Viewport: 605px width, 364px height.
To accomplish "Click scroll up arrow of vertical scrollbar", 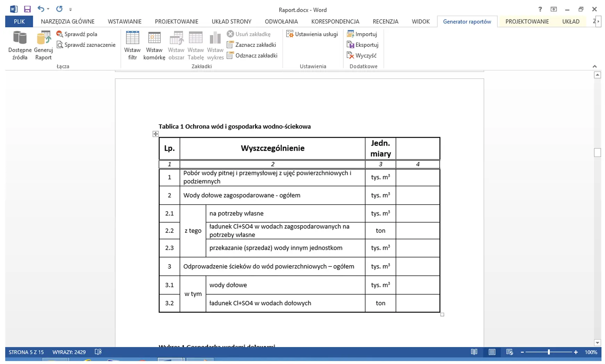I will tap(597, 75).
